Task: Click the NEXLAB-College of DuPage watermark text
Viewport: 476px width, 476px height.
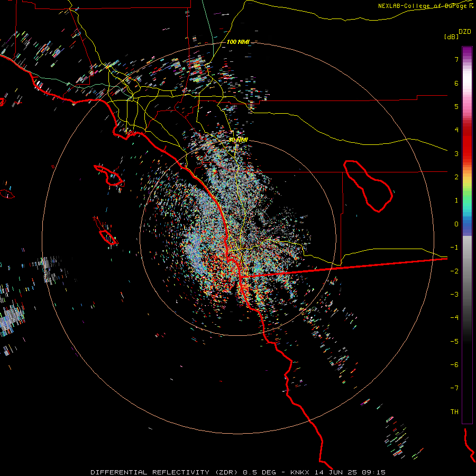Action: pyautogui.click(x=426, y=6)
